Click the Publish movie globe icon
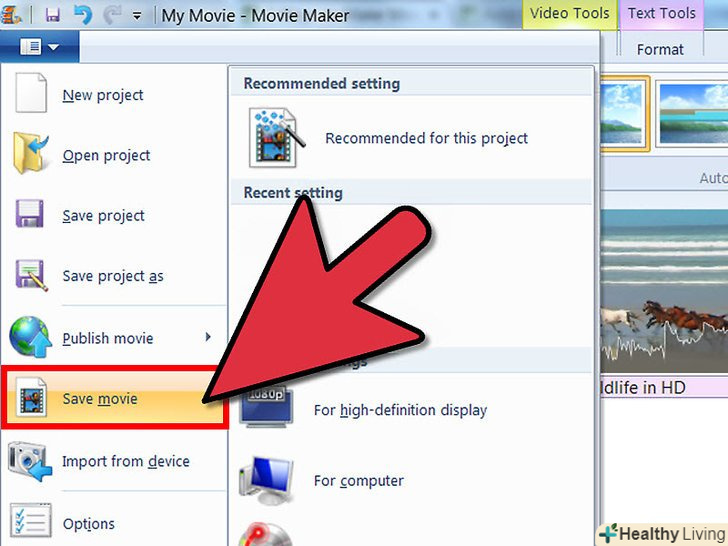 [30, 337]
